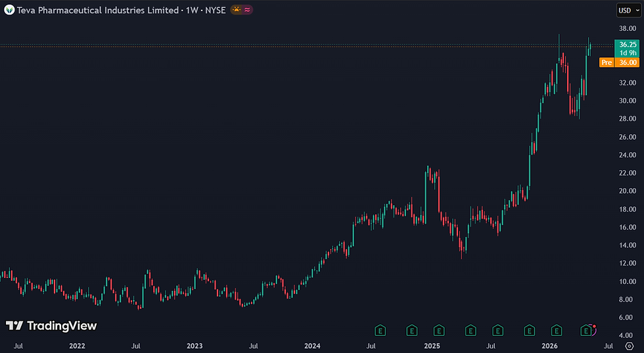Click the 1W interval label in title

[192, 11]
